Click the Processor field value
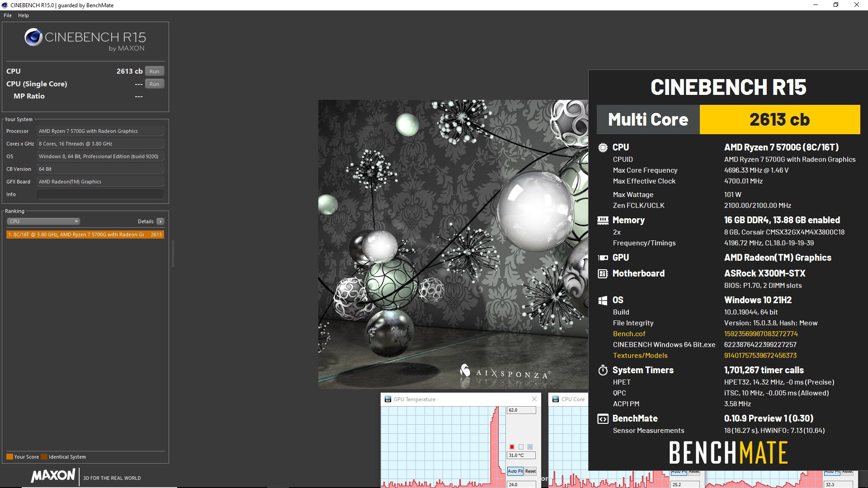868x488 pixels. (100, 131)
